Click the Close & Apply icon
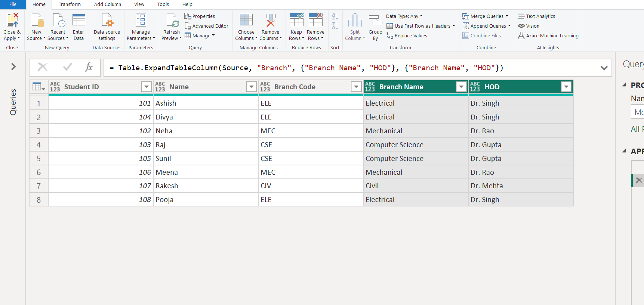This screenshot has width=644, height=305. click(x=12, y=20)
